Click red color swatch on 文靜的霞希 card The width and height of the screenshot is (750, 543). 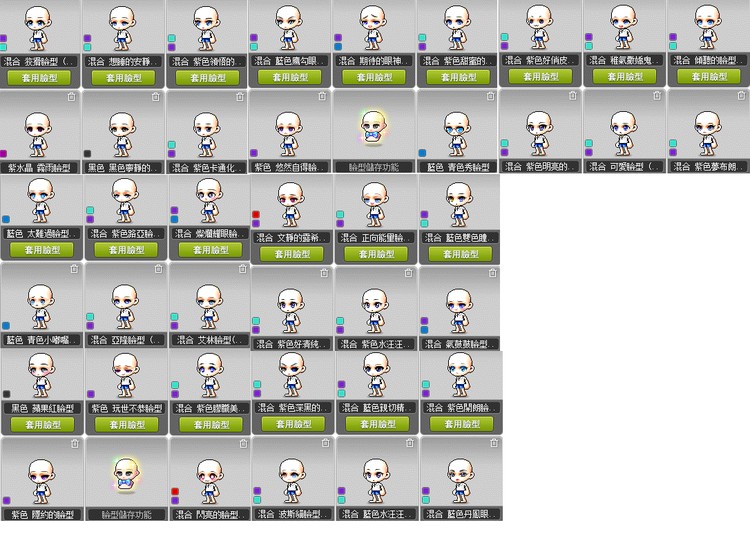click(x=256, y=215)
